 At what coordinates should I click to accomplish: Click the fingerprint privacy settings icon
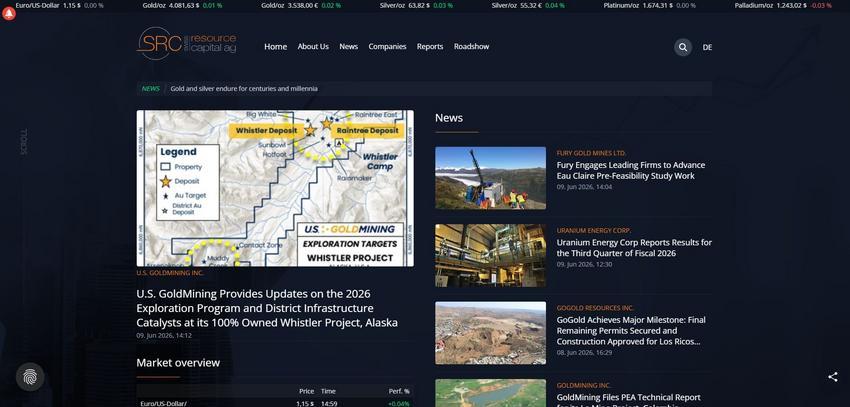point(30,377)
